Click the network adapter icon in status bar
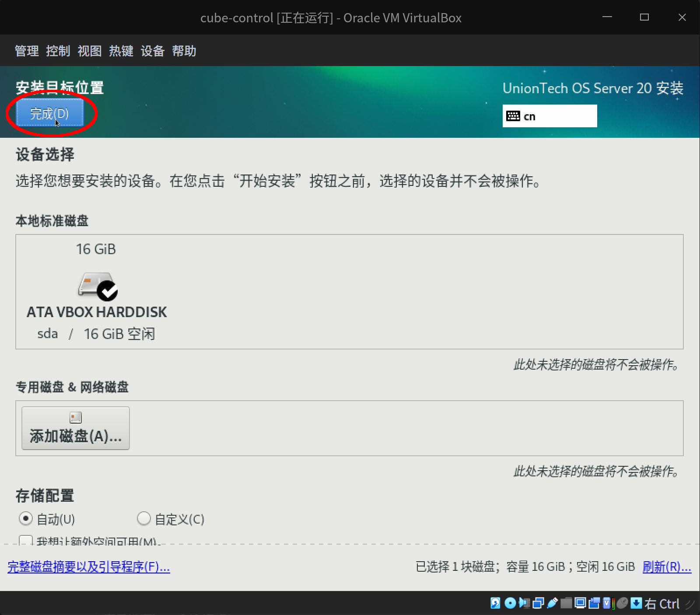This screenshot has width=700, height=615. 538,604
